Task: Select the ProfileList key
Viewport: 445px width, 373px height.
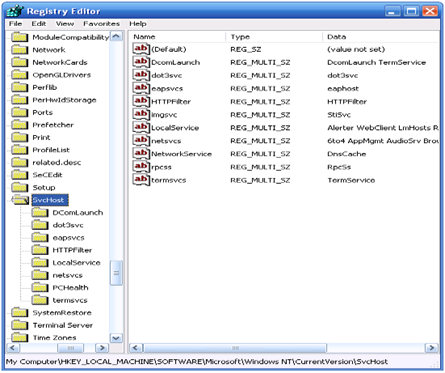Action: pyautogui.click(x=51, y=150)
